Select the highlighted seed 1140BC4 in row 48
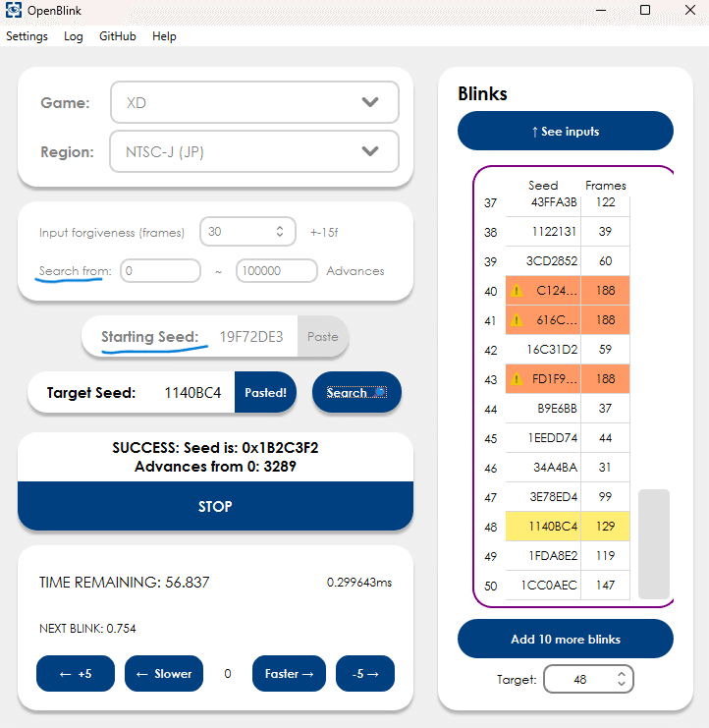 click(543, 526)
